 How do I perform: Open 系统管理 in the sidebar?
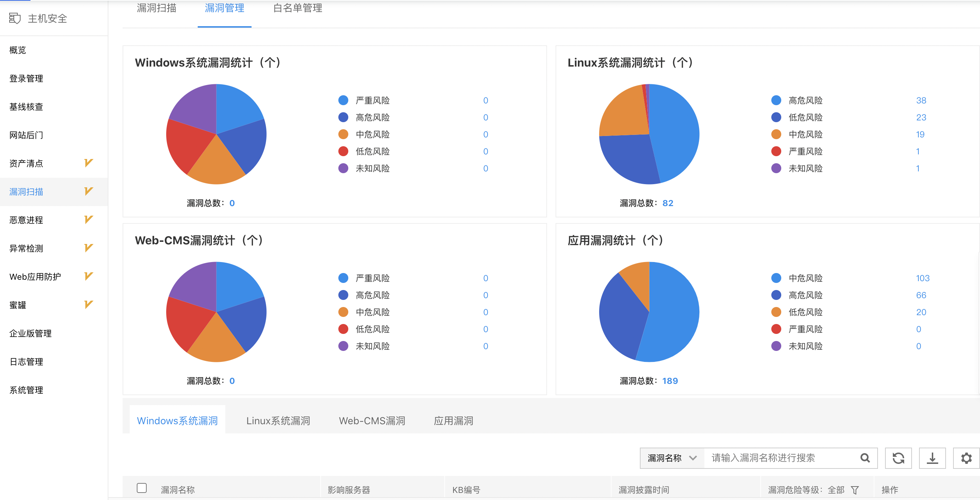coord(53,390)
